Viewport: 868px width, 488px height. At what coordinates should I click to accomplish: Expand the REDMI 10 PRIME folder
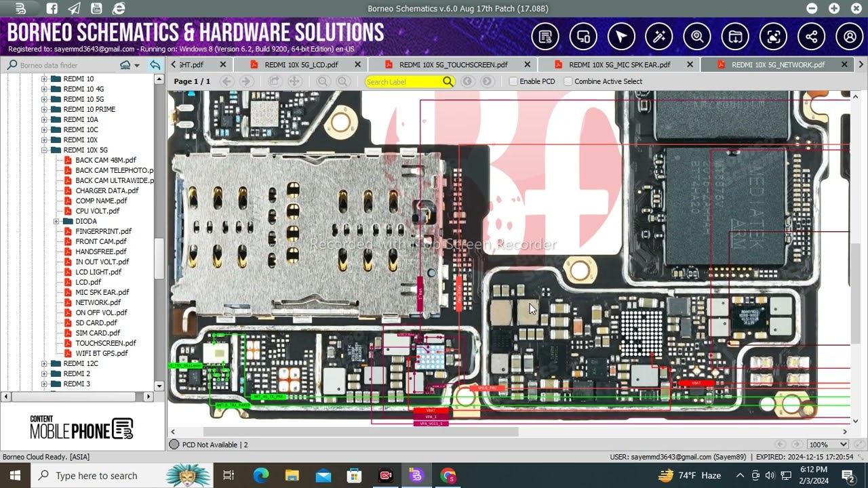point(44,109)
